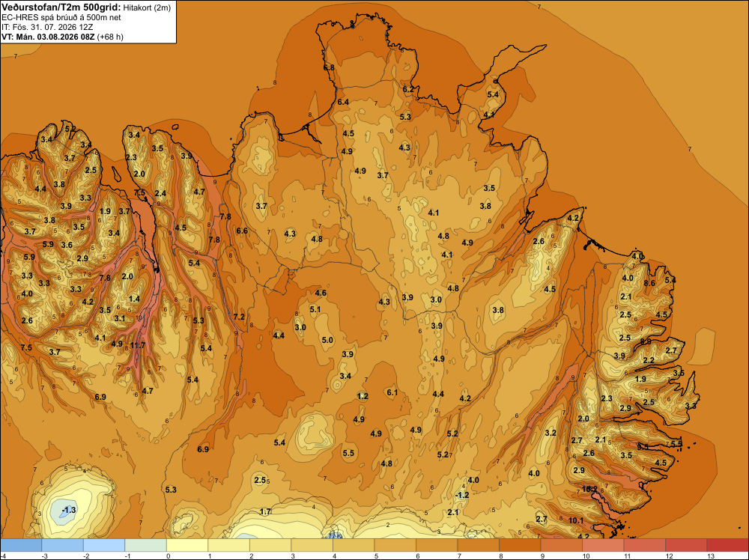The width and height of the screenshot is (749, 560).
Task: Click the '1.4' temperature value
Action: pos(134,299)
